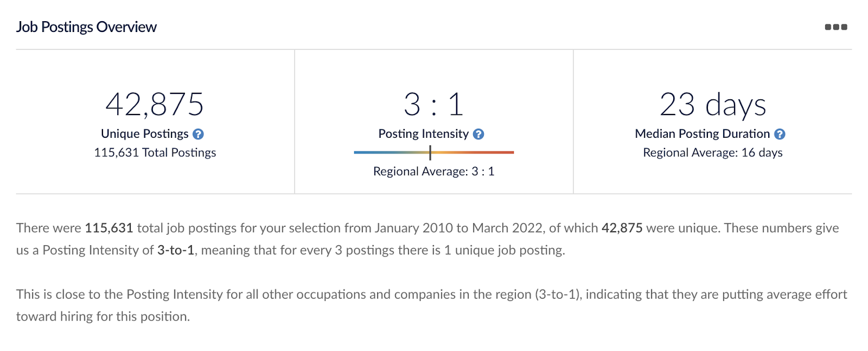The width and height of the screenshot is (868, 351).
Task: Select the Unique Postings label
Action: coord(145,134)
